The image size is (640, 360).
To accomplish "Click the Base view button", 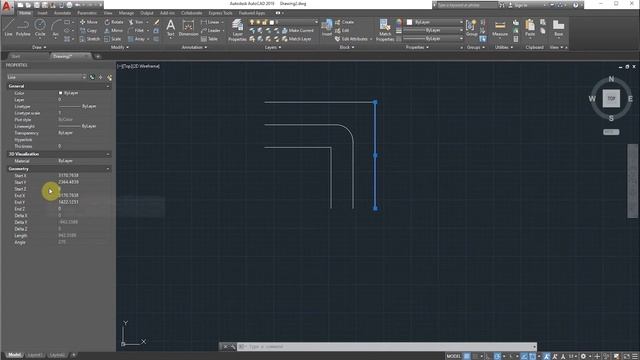I will coord(558,28).
